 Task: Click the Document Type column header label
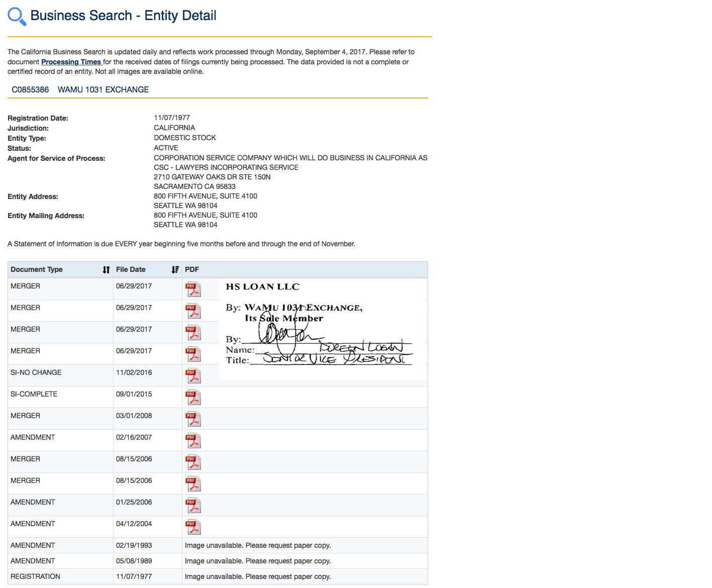[x=37, y=269]
